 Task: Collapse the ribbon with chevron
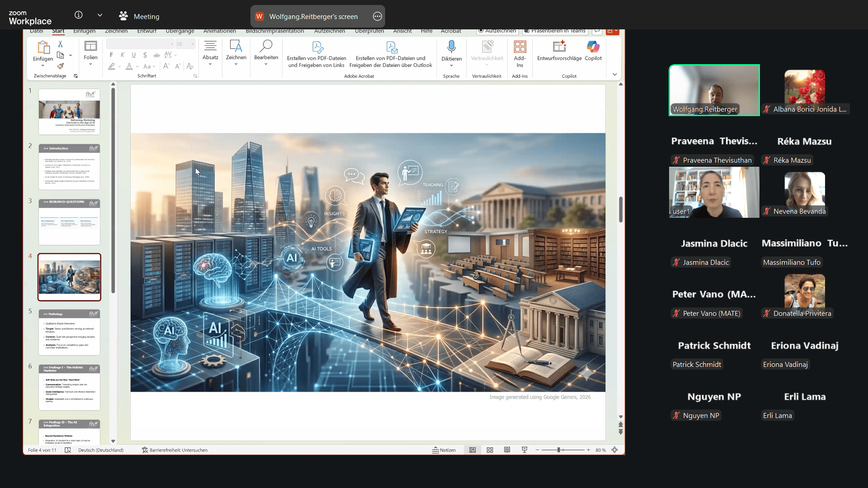[x=614, y=75]
